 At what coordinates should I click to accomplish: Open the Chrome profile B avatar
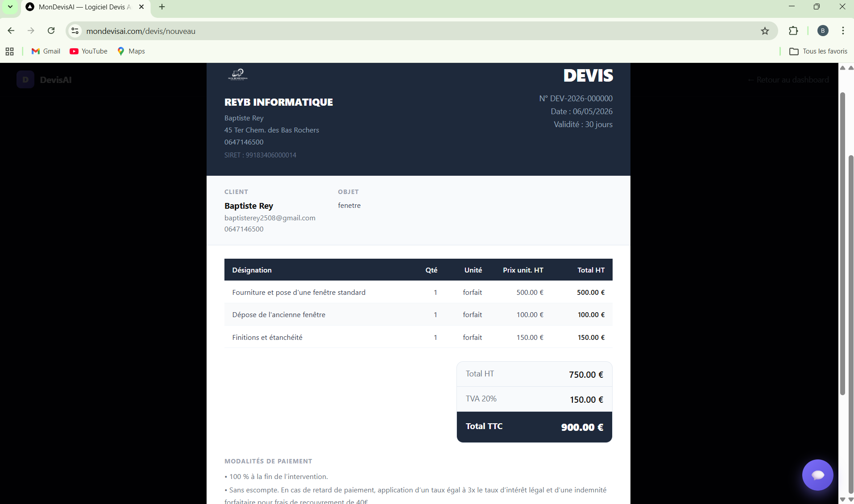[x=823, y=31]
